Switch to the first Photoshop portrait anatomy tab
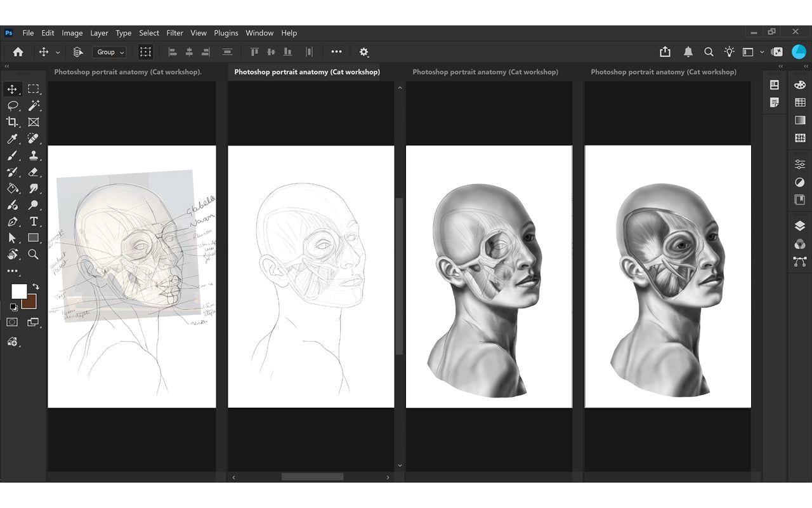Image resolution: width=812 pixels, height=508 pixels. tap(128, 72)
